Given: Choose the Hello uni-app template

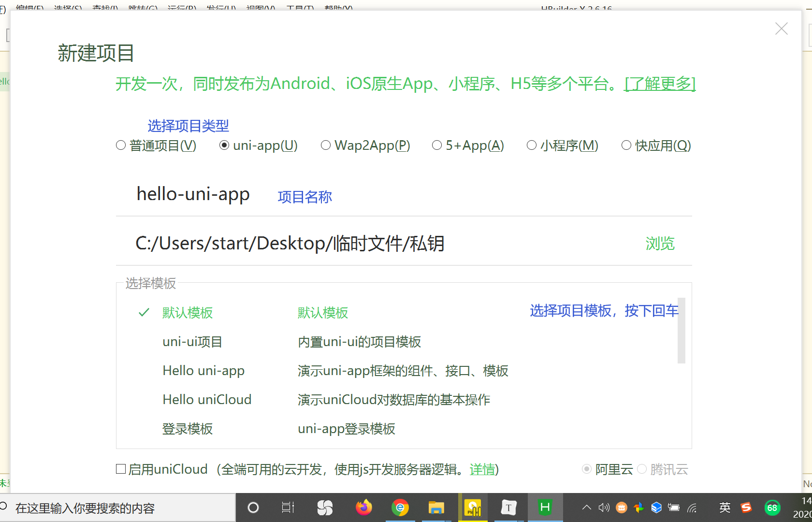Looking at the screenshot, I should point(203,371).
